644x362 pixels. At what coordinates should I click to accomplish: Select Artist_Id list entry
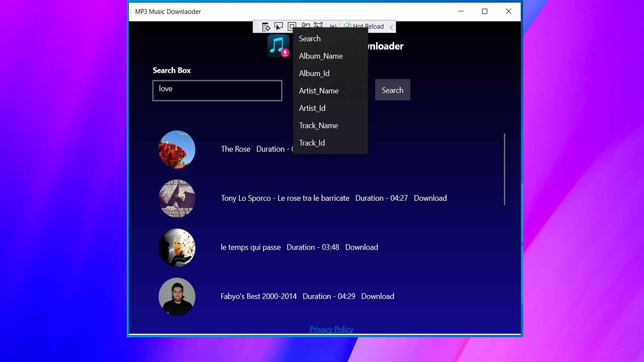(312, 108)
